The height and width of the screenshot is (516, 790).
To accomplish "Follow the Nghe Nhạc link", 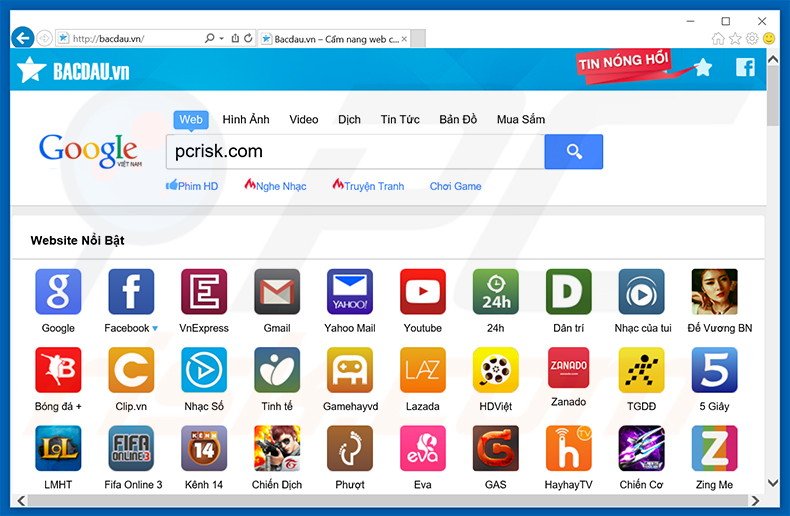I will click(x=275, y=186).
